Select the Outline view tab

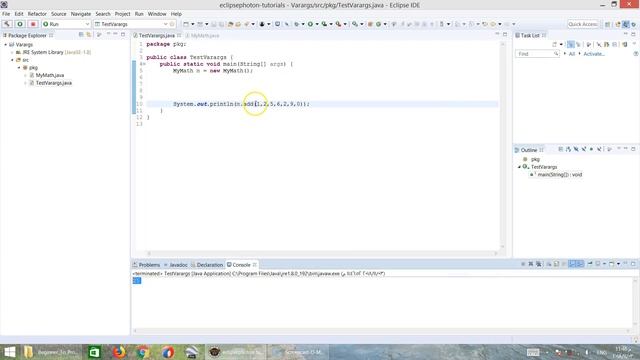tap(528, 150)
